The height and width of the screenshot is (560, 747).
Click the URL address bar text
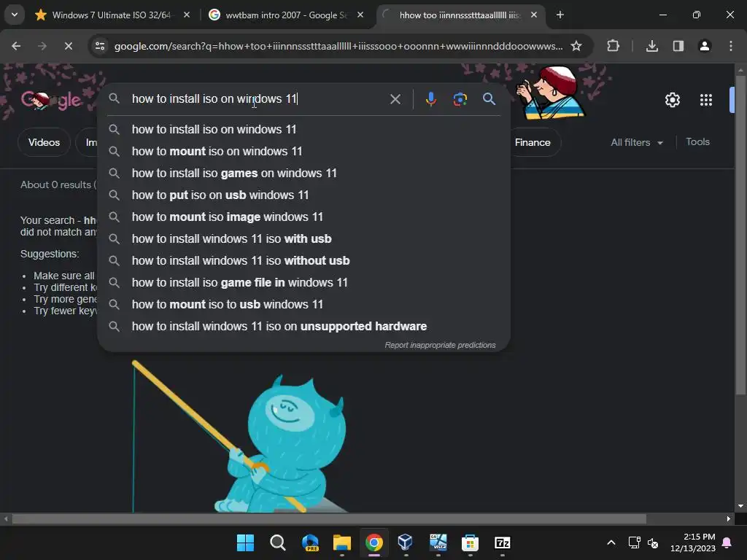pyautogui.click(x=338, y=46)
